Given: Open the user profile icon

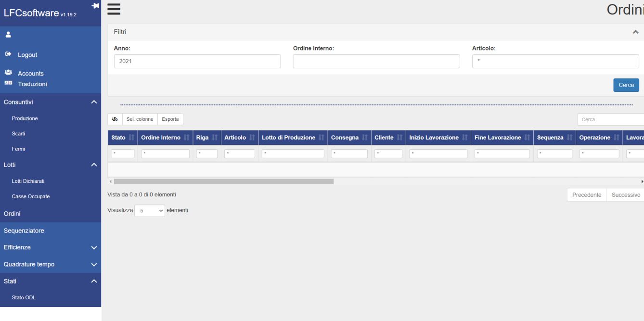Looking at the screenshot, I should coord(8,35).
